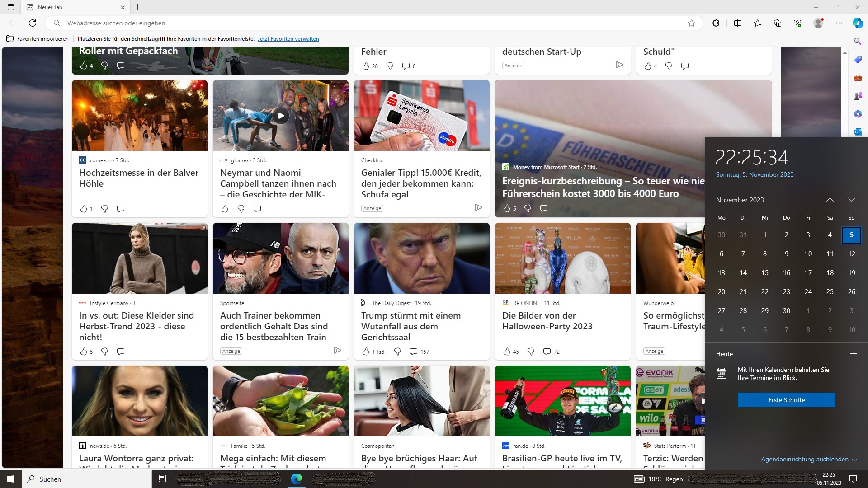Click the Outlook icon in sidebar

858,131
